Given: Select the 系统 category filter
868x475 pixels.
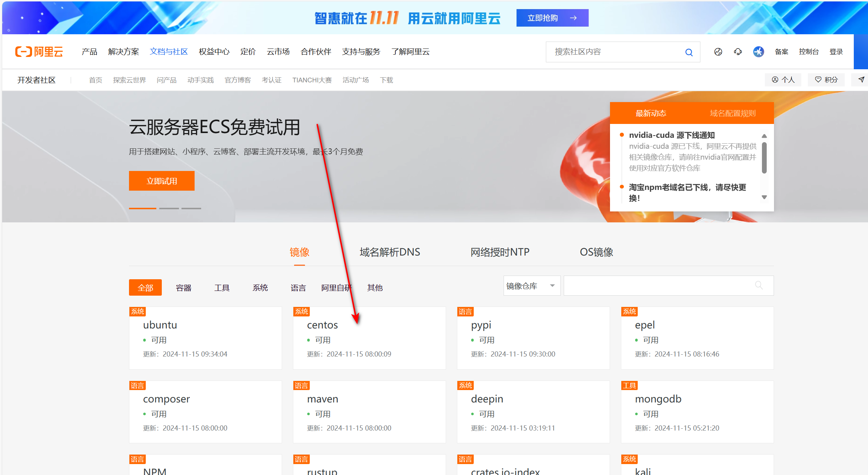Looking at the screenshot, I should (260, 288).
